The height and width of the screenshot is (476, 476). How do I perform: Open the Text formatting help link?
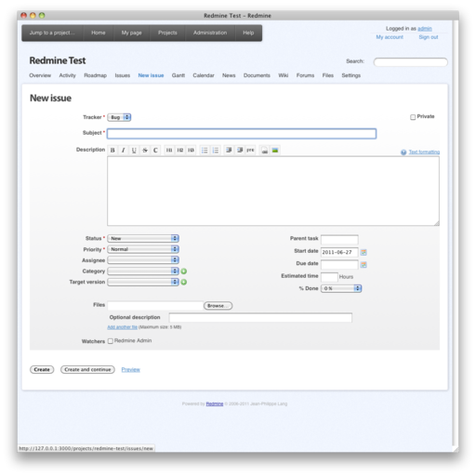coord(424,152)
